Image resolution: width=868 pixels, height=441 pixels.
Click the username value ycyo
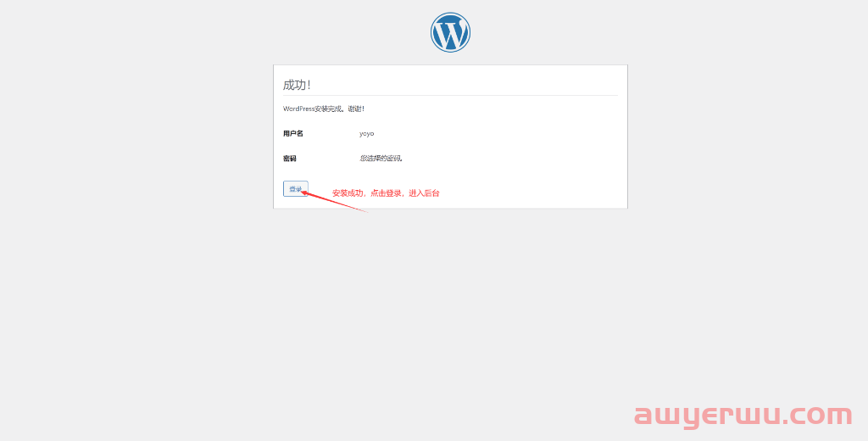click(x=366, y=134)
